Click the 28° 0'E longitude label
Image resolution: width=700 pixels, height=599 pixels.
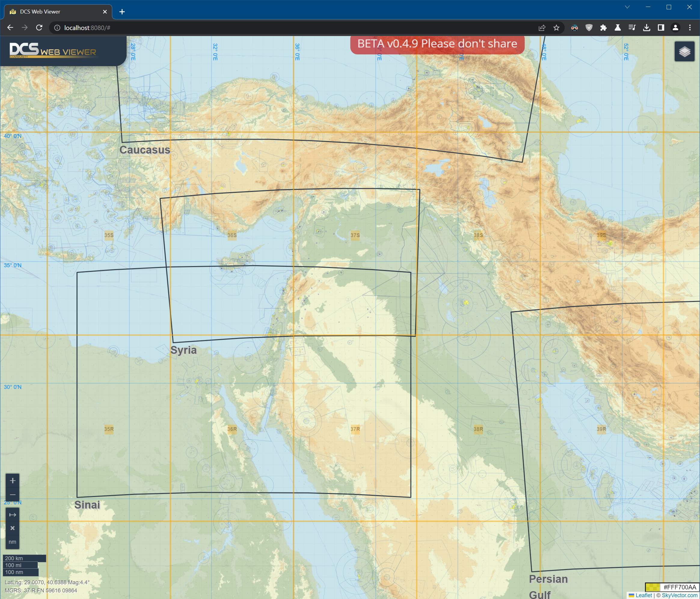click(133, 52)
